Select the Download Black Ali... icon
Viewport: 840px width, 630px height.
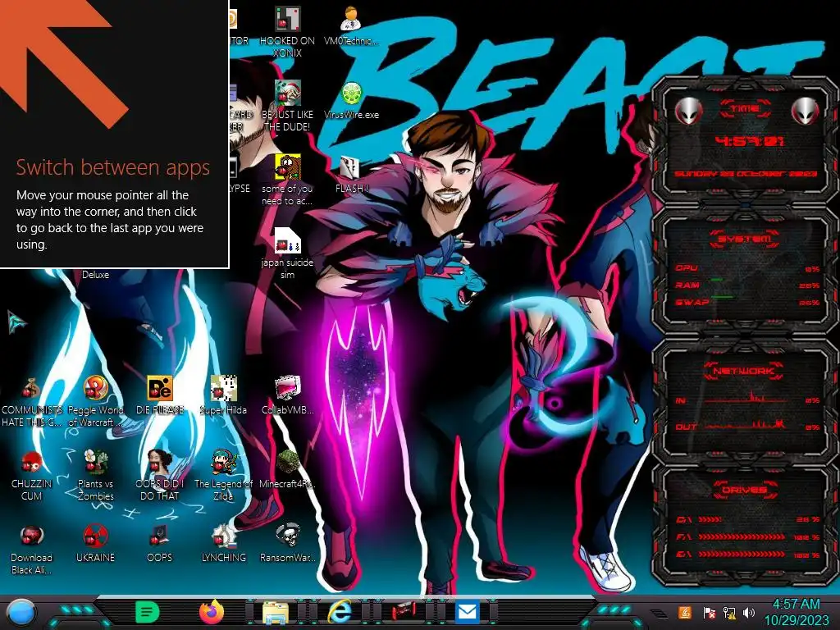(x=31, y=550)
